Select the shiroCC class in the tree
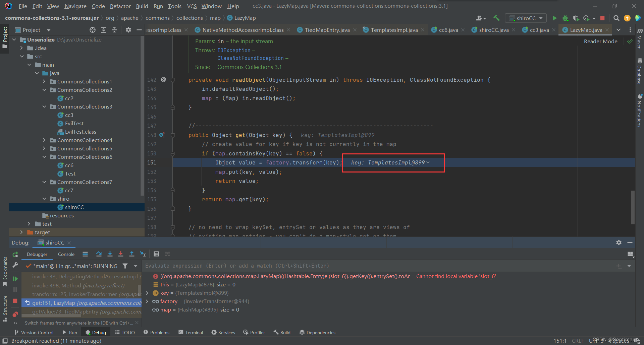Image resolution: width=644 pixels, height=345 pixels. 74,207
